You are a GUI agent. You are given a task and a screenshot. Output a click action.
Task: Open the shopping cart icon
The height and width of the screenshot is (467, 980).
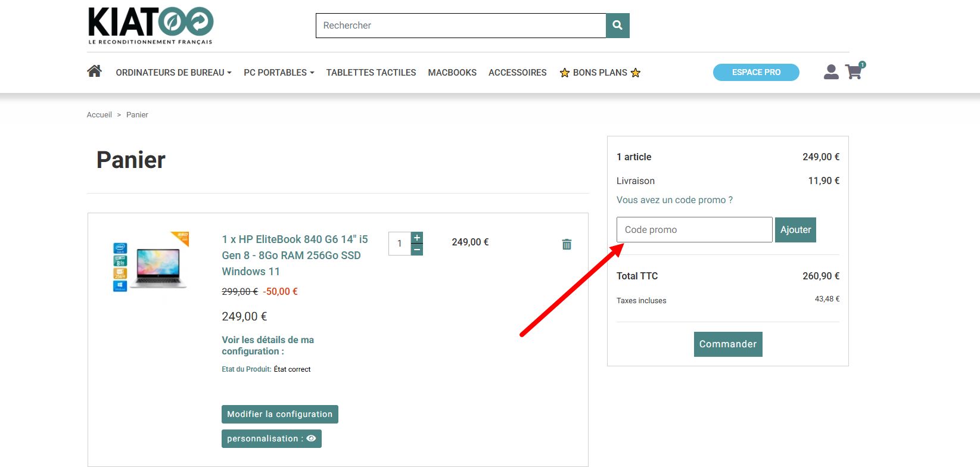pyautogui.click(x=854, y=71)
